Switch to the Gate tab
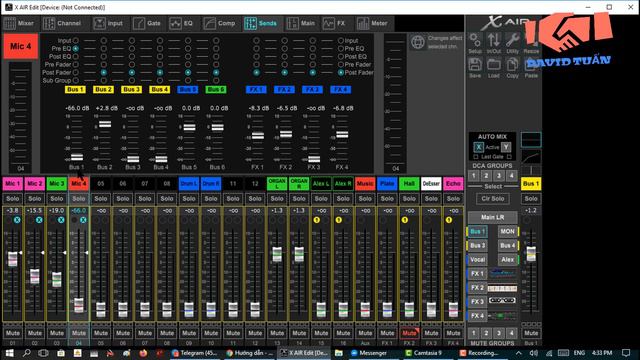This screenshot has width=640, height=360. [147, 23]
